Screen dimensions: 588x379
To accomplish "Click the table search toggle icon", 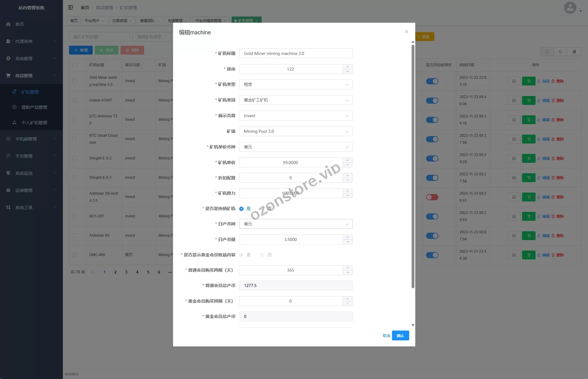I will click(547, 52).
